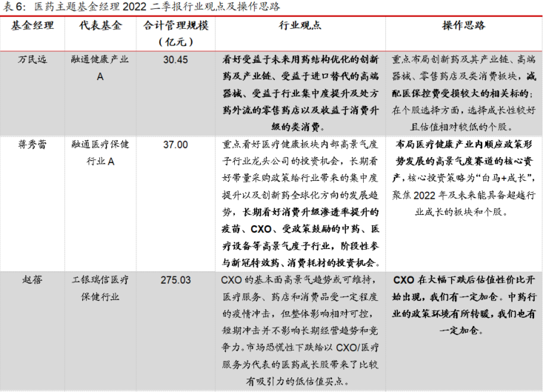Image resolution: width=543 pixels, height=392 pixels.
Task: Click the scale value '37.00'
Action: [x=176, y=144]
